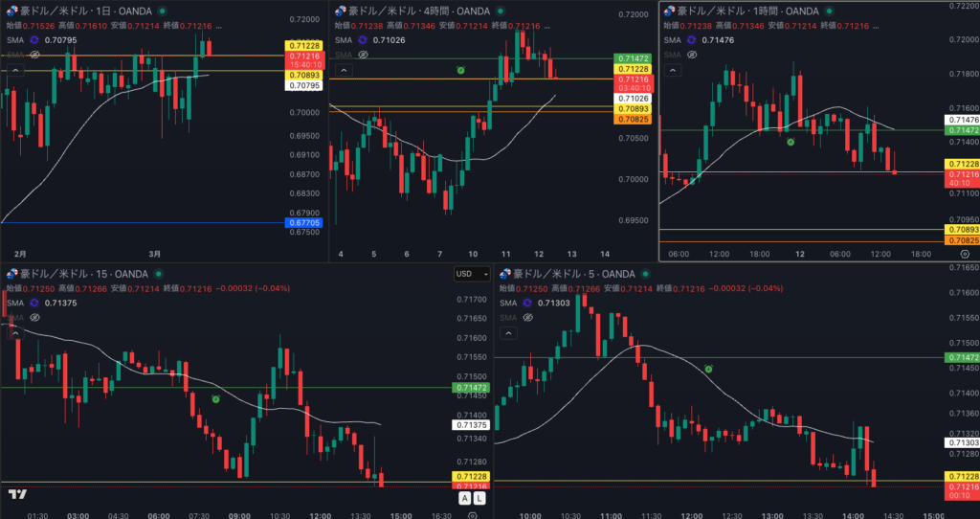This screenshot has width=980, height=519.
Task: Click the green market status dot on 15 chart
Action: 159,274
